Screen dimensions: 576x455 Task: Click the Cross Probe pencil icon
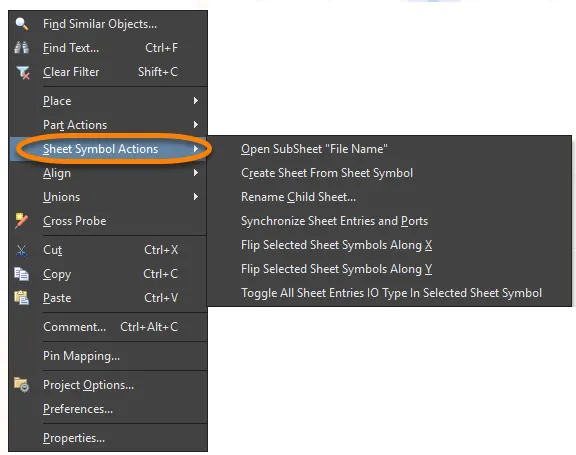(21, 221)
